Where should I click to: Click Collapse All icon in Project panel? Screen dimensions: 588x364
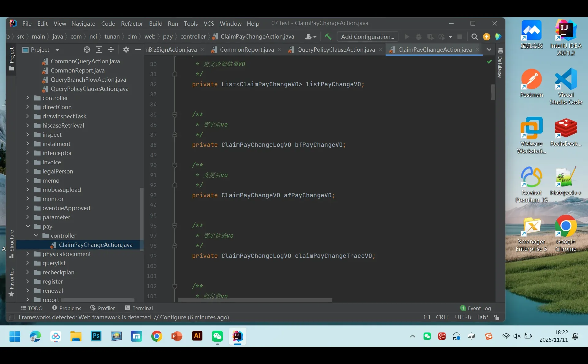tap(111, 50)
